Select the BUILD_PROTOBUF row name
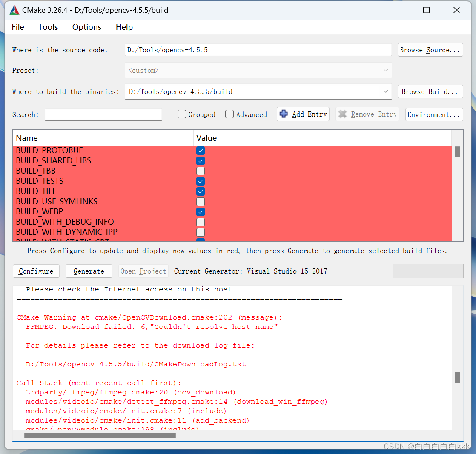 click(49, 151)
